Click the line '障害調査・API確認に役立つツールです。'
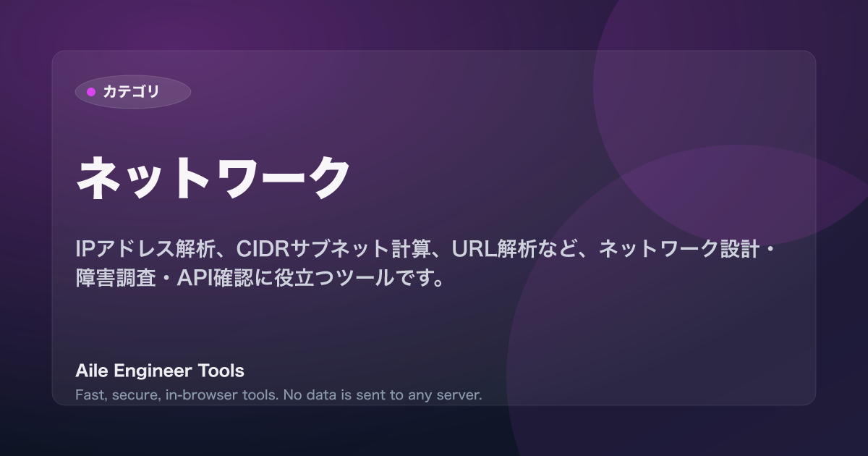 260,279
